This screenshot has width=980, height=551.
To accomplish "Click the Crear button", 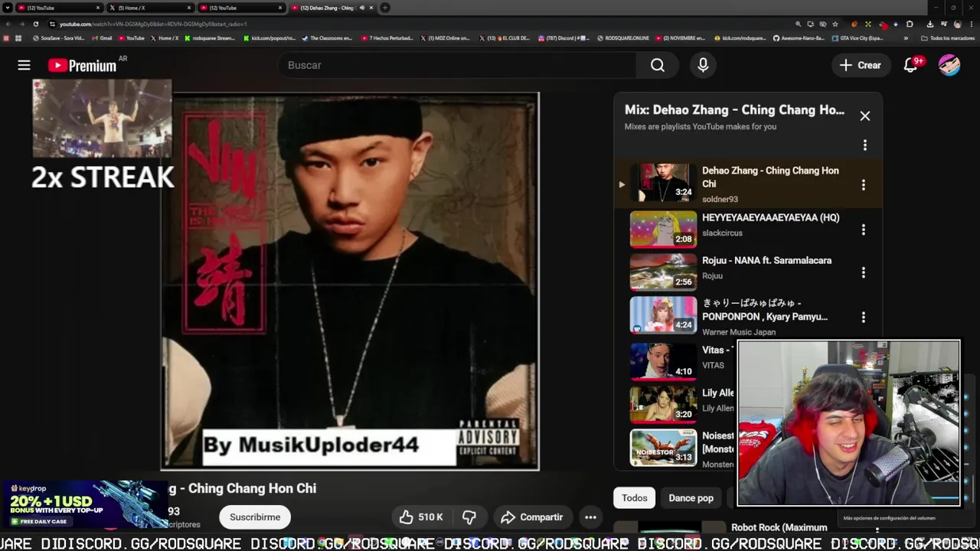I will pyautogui.click(x=861, y=65).
